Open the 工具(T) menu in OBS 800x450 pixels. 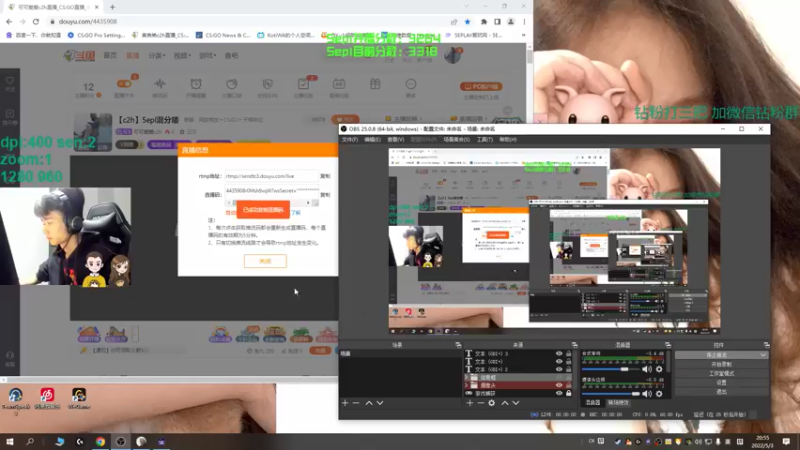pos(484,139)
